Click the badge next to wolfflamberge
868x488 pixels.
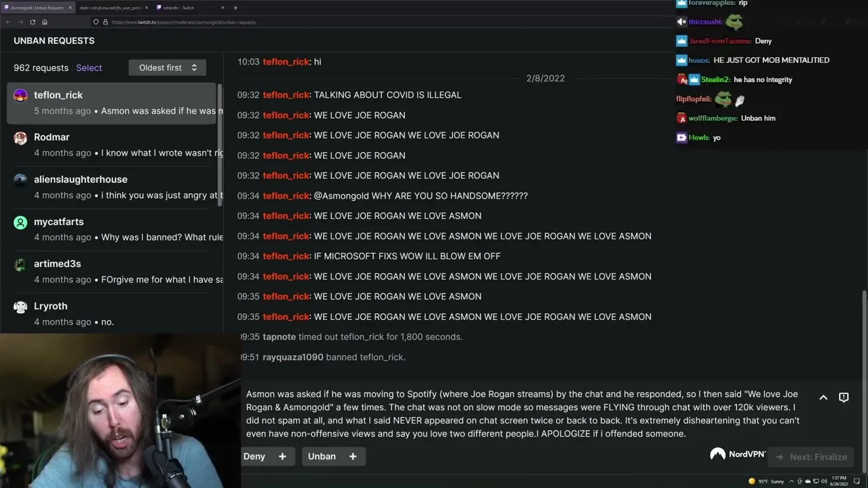(682, 118)
